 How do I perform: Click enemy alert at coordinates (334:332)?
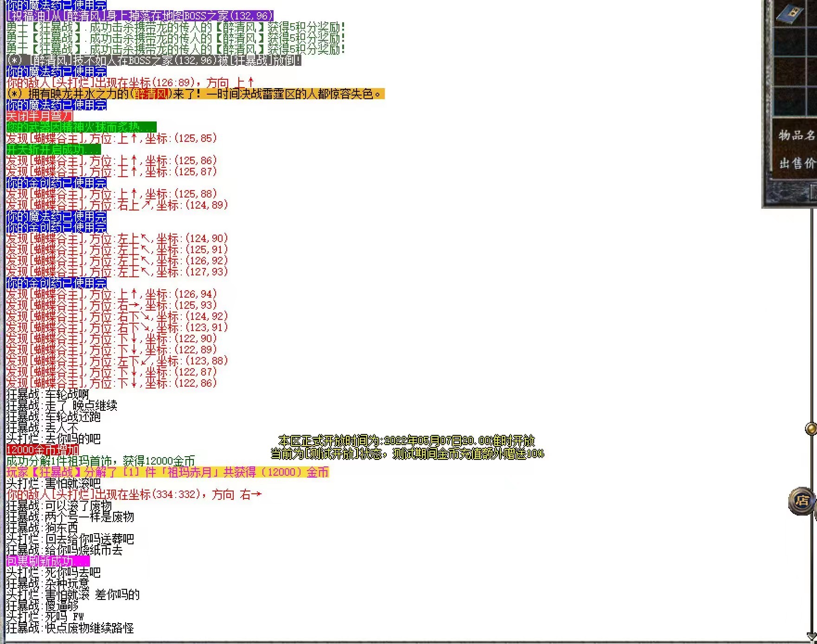tap(134, 494)
